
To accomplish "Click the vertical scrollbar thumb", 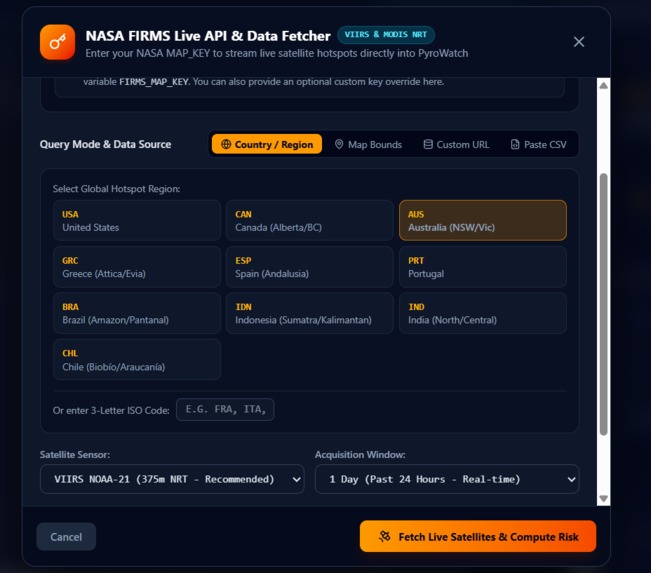I will 603,304.
